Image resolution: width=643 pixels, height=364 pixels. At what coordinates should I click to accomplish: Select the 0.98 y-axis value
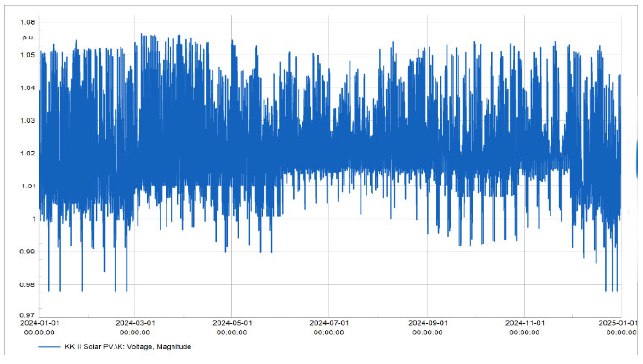tap(27, 285)
